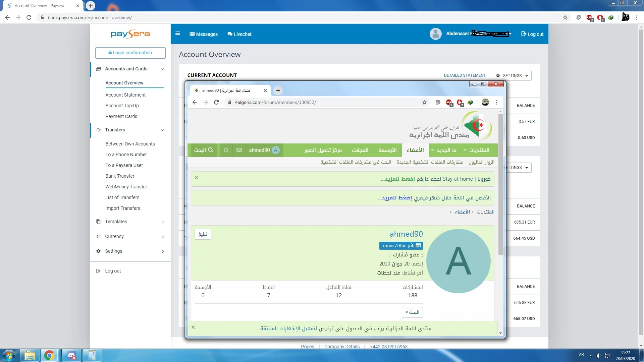The width and height of the screenshot is (644, 362).
Task: Open Chrome from the Windows taskbar
Action: pos(49,355)
